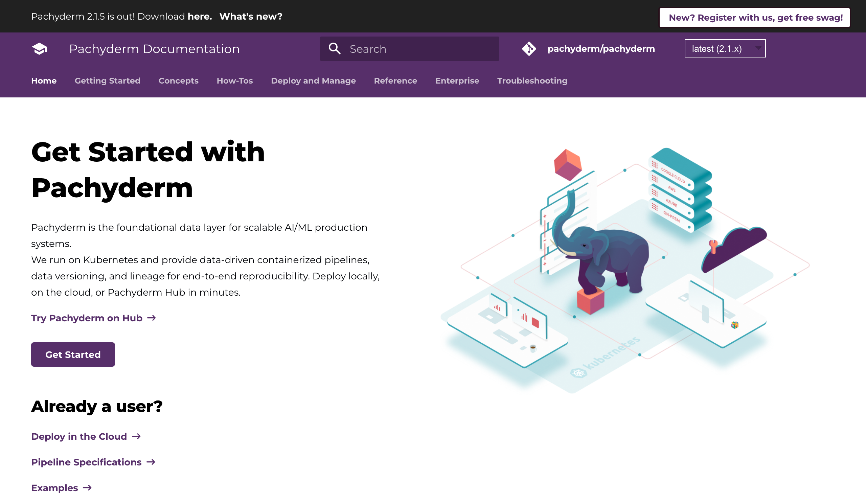View the Troubleshooting tab
Screen dimensions: 866x504
(532, 81)
